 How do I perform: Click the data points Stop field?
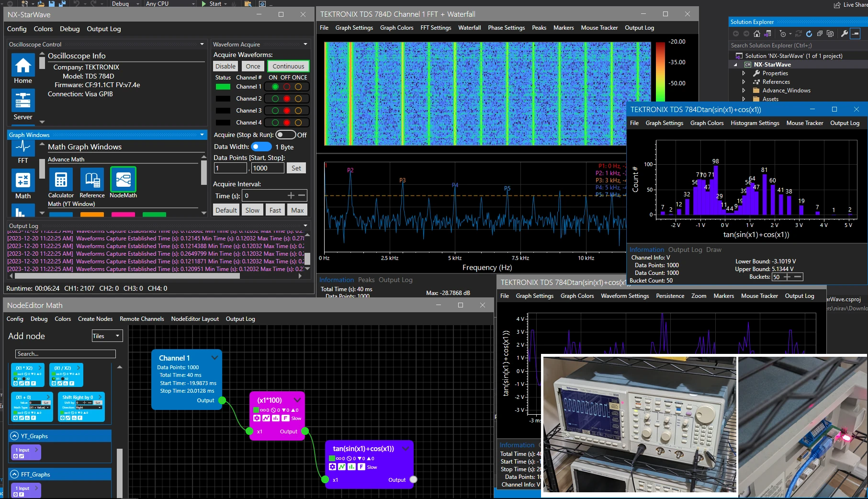click(x=267, y=168)
